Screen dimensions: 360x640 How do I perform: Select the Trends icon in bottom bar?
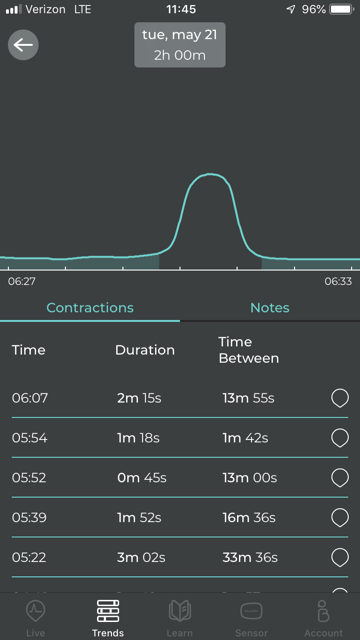pos(108,611)
